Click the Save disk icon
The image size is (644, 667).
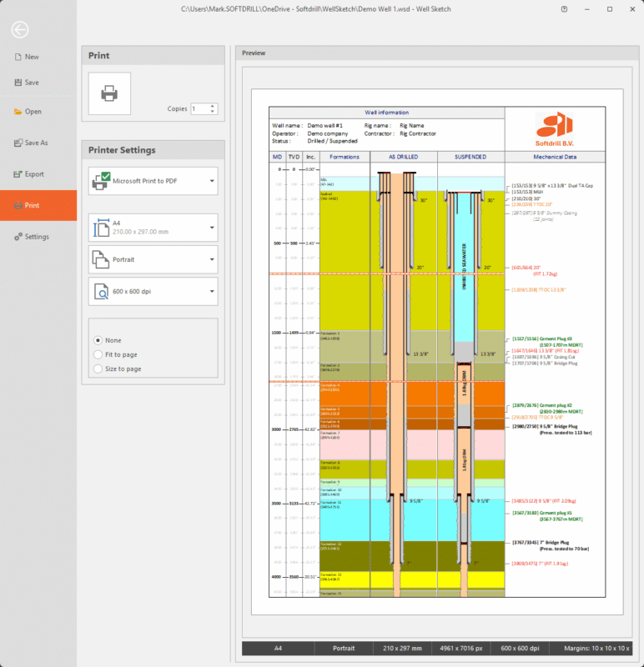click(x=18, y=83)
